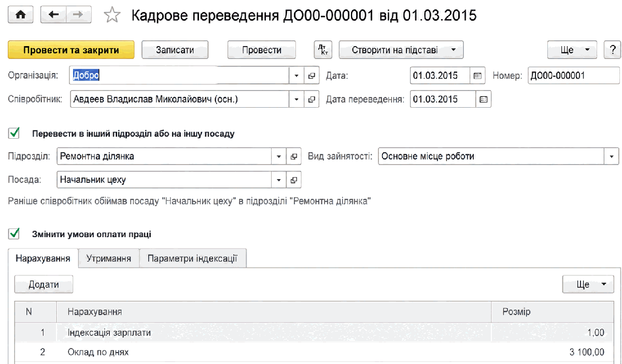Click the N column header
The width and height of the screenshot is (622, 364).
coord(35,312)
